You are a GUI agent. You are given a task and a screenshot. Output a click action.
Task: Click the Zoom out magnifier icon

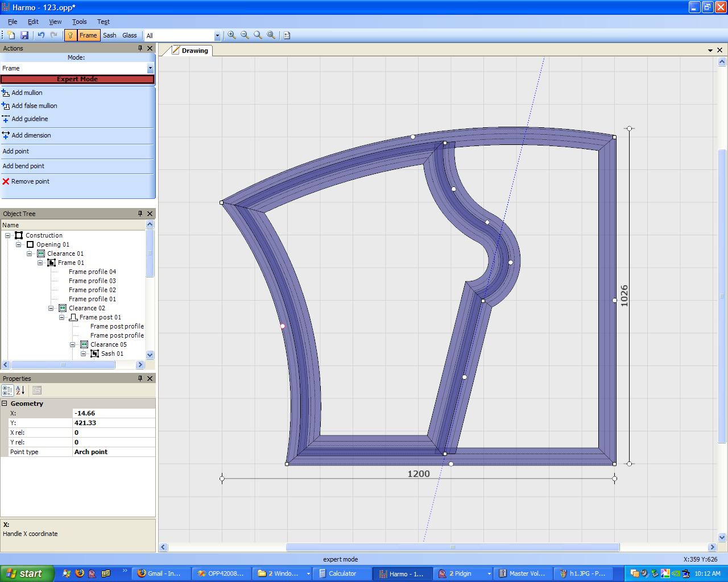click(245, 35)
